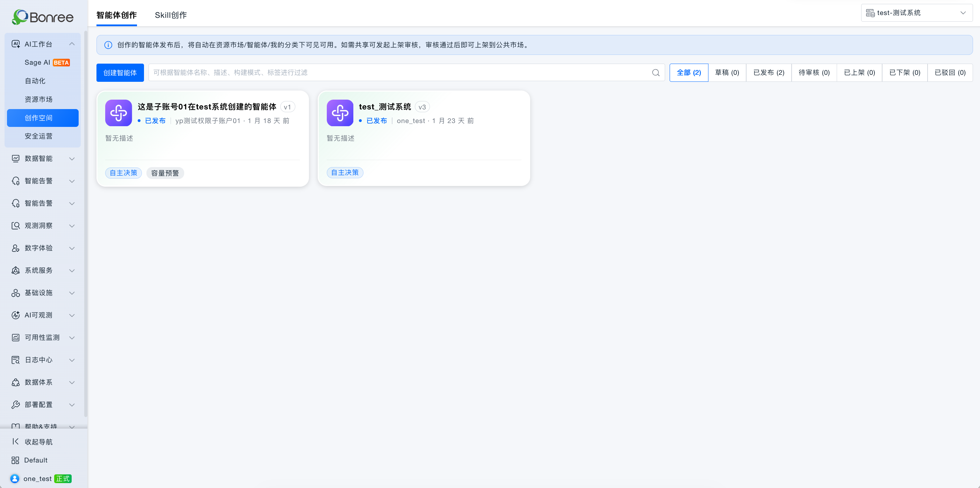The height and width of the screenshot is (488, 980).
Task: Click the 日志中心 icon
Action: tap(16, 360)
